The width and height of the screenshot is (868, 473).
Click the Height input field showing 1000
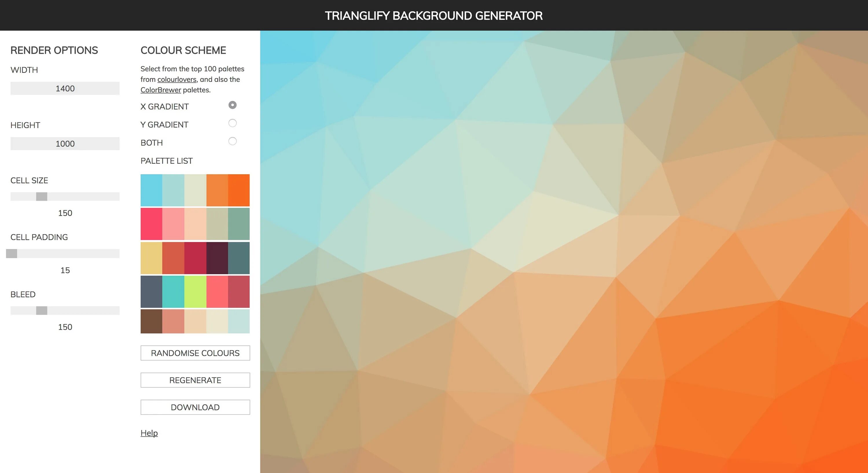coord(65,144)
